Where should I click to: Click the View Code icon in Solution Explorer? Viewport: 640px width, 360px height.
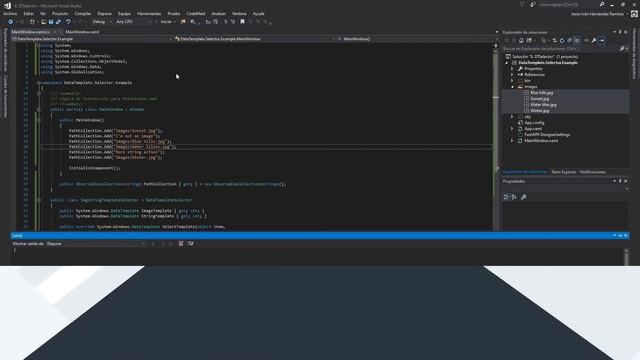[587, 40]
